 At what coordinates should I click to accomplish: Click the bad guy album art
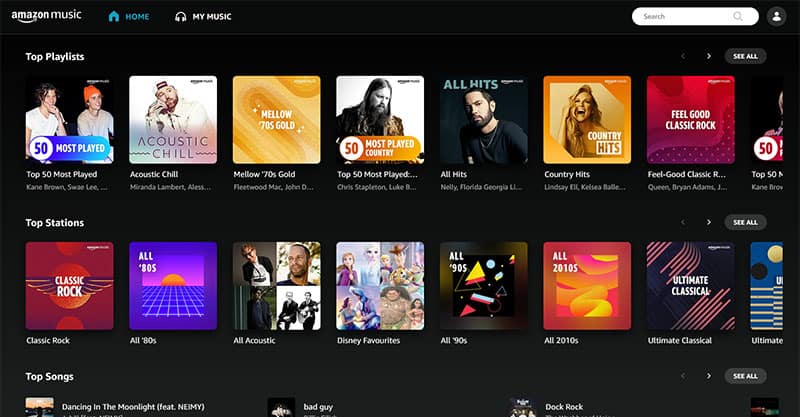coord(281,407)
